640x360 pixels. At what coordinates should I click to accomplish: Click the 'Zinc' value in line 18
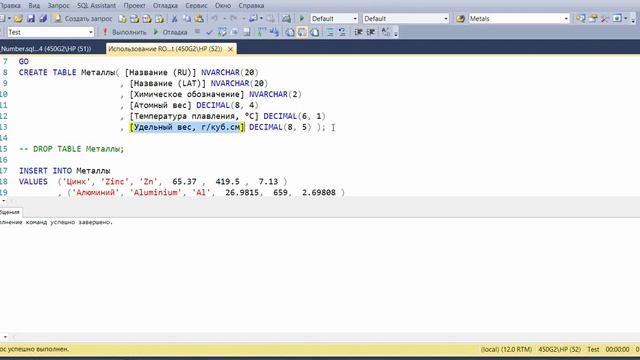tap(115, 182)
